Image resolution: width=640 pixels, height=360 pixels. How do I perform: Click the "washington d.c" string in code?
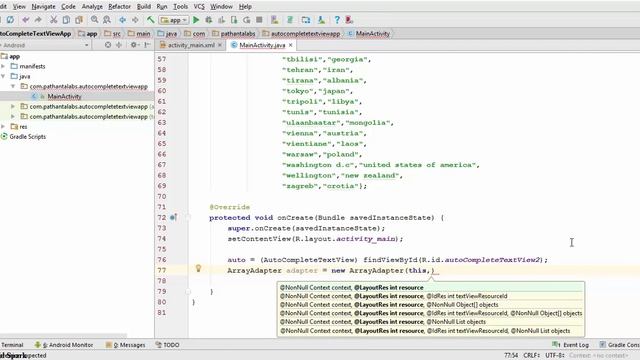(318, 165)
